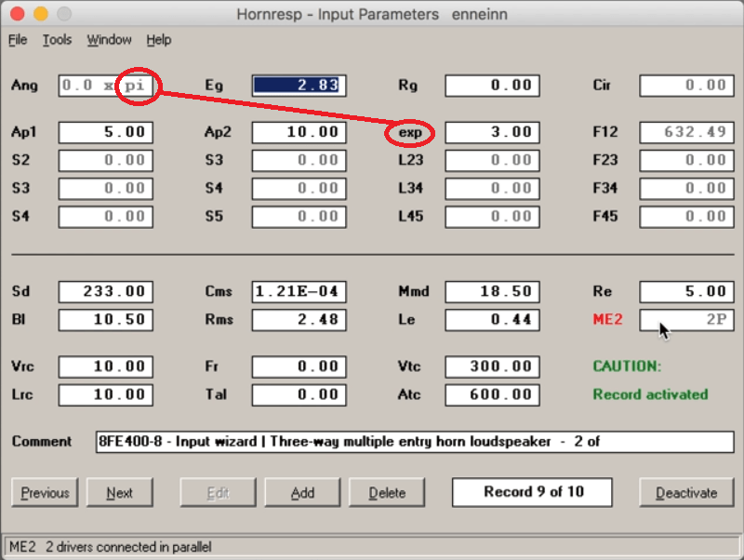This screenshot has height=560, width=744.
Task: Edit the Lrc value 10.00
Action: coord(106,394)
